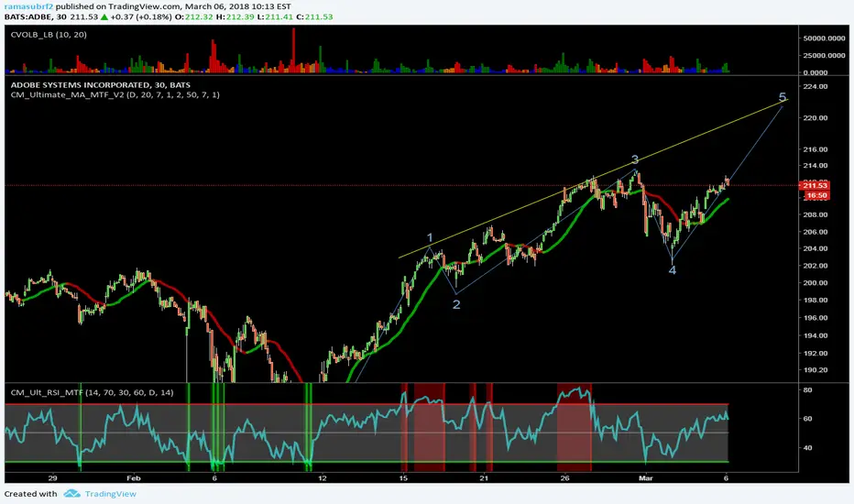854x504 pixels.
Task: Click the Created with footer text
Action: 30,494
